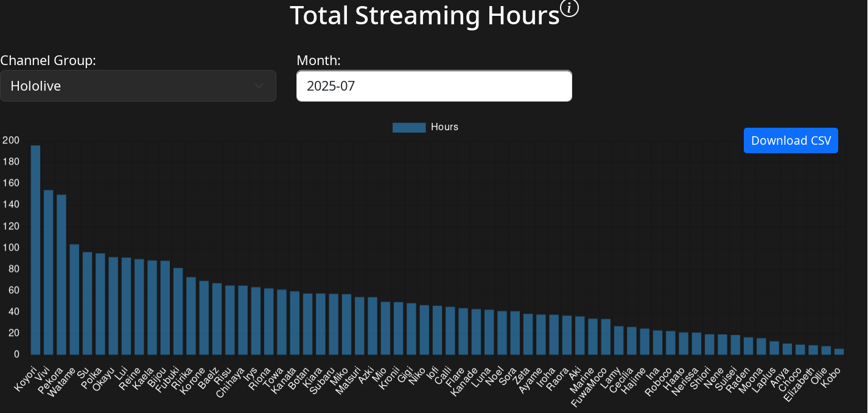Viewport: 868px width, 413px height.
Task: Click the Raora axis label
Action: point(558,378)
